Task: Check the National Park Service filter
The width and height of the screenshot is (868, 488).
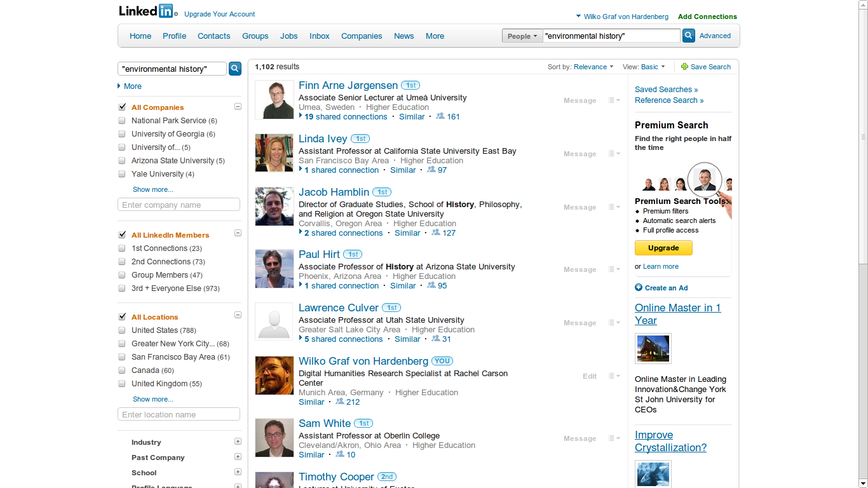Action: pyautogui.click(x=122, y=121)
